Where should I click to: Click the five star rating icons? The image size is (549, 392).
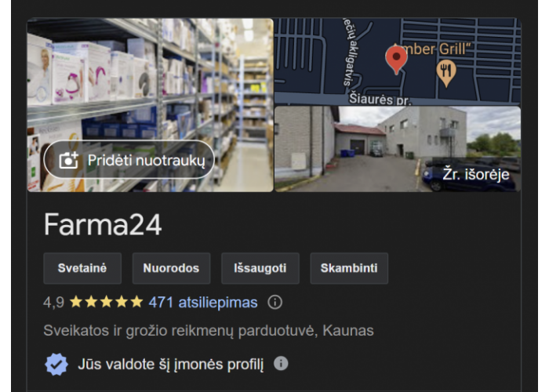coord(107,302)
